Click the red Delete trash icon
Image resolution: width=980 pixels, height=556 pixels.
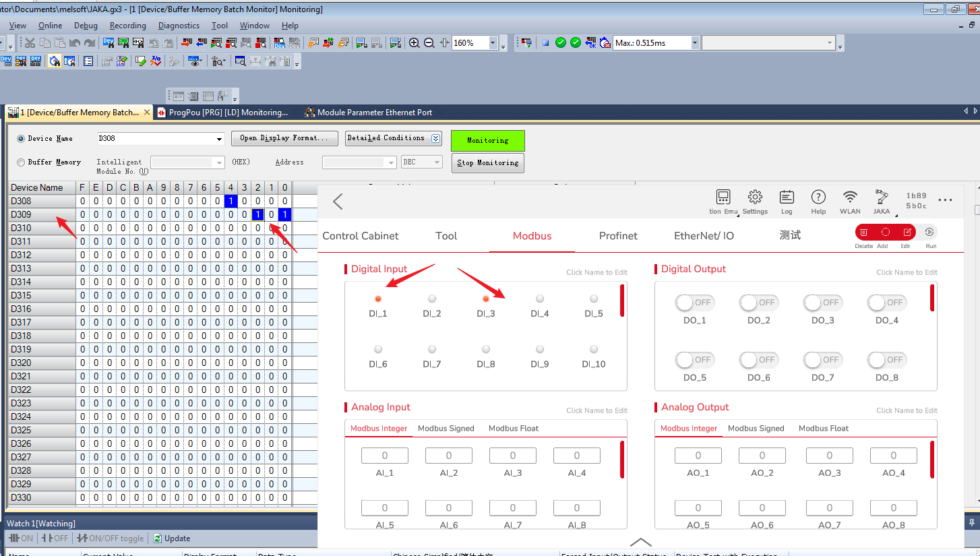(864, 232)
